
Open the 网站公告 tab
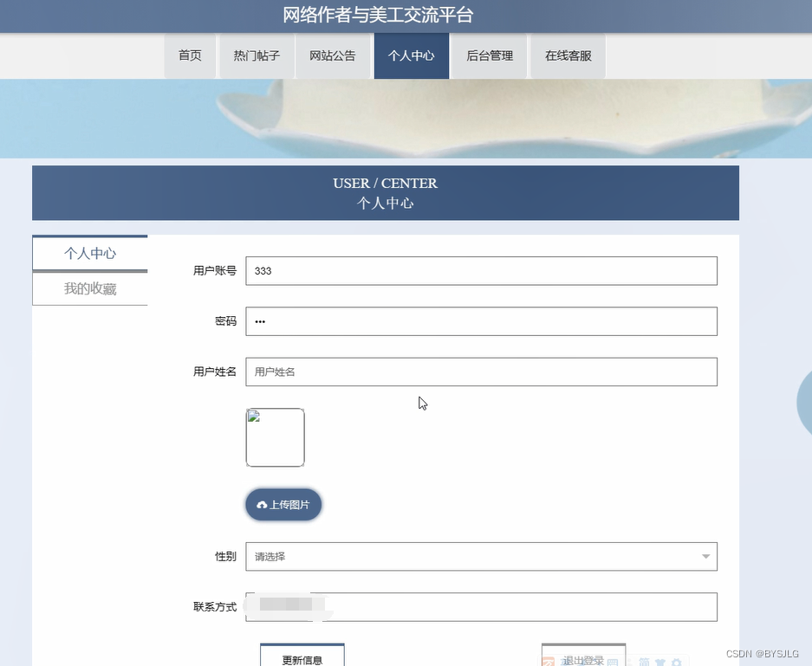pos(333,56)
